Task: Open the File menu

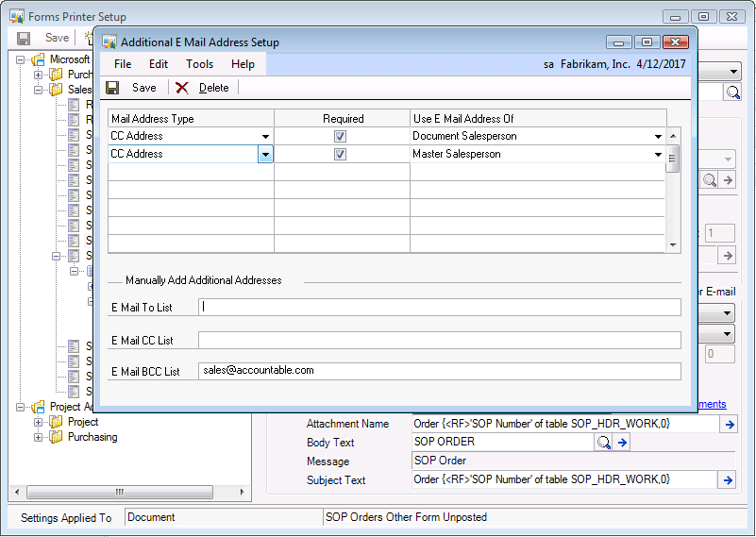Action: 123,64
